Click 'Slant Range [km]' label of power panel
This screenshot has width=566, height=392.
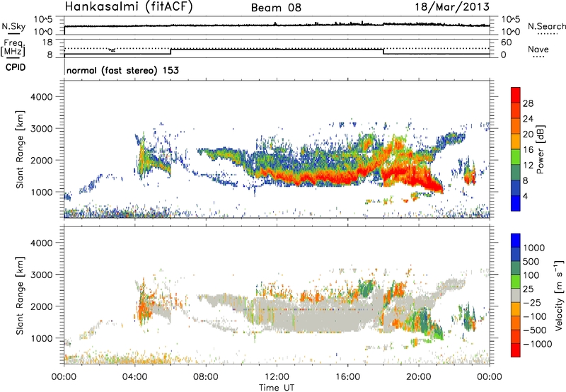click(x=20, y=150)
